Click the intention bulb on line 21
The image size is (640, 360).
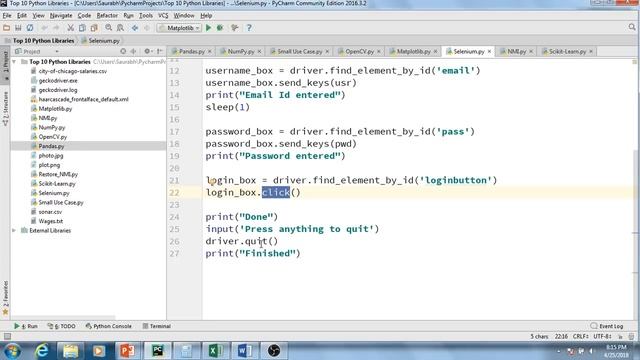[x=211, y=181]
